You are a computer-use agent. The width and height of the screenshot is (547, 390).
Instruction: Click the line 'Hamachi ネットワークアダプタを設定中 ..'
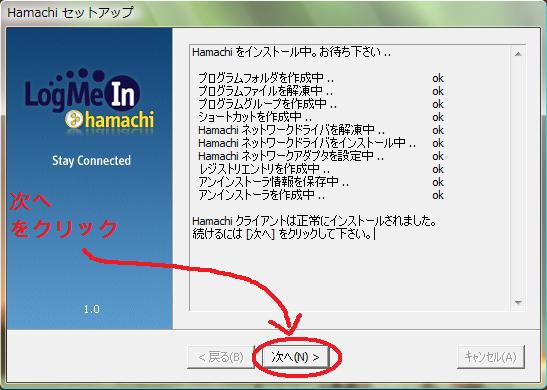point(291,156)
